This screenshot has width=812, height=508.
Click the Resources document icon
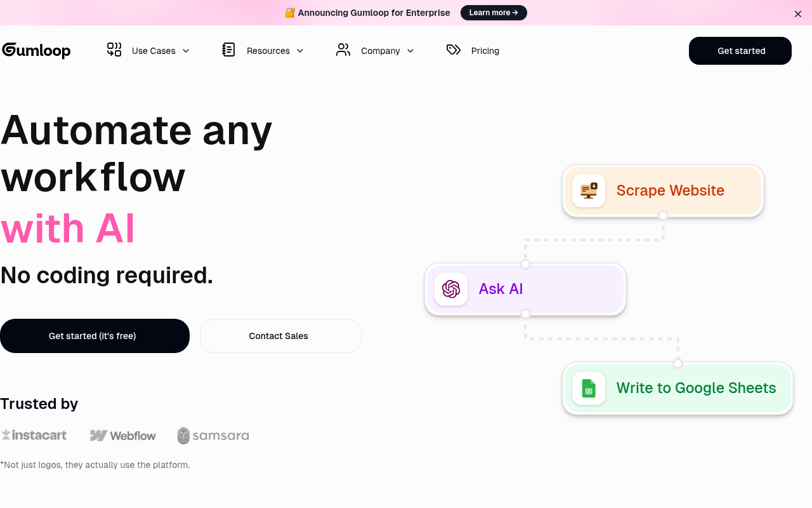point(228,49)
